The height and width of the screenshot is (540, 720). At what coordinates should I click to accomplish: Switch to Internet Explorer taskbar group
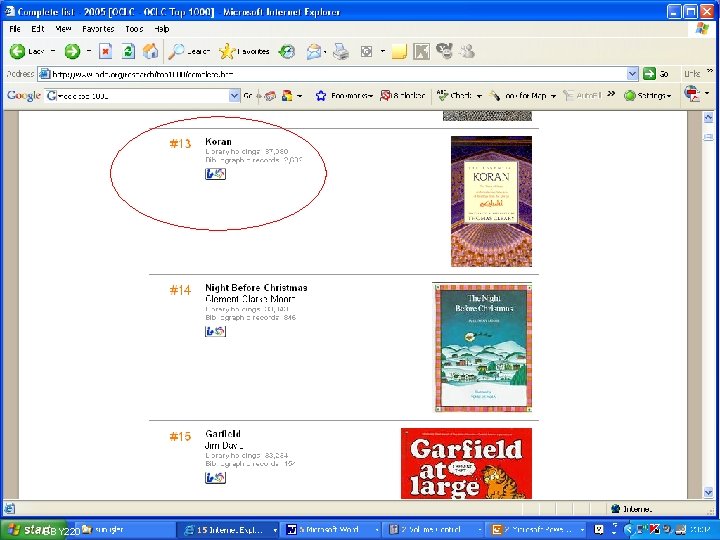(227, 529)
